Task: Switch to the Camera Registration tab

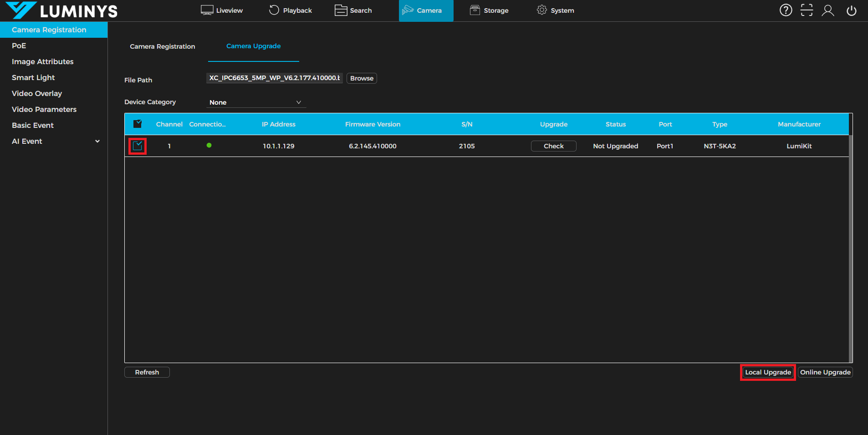Action: click(x=163, y=46)
